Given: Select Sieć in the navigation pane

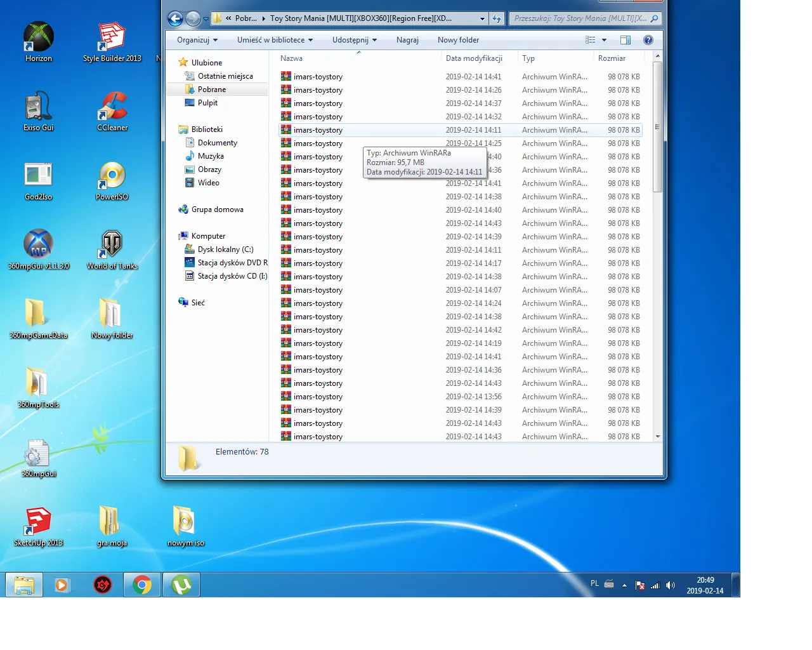Looking at the screenshot, I should tap(198, 303).
